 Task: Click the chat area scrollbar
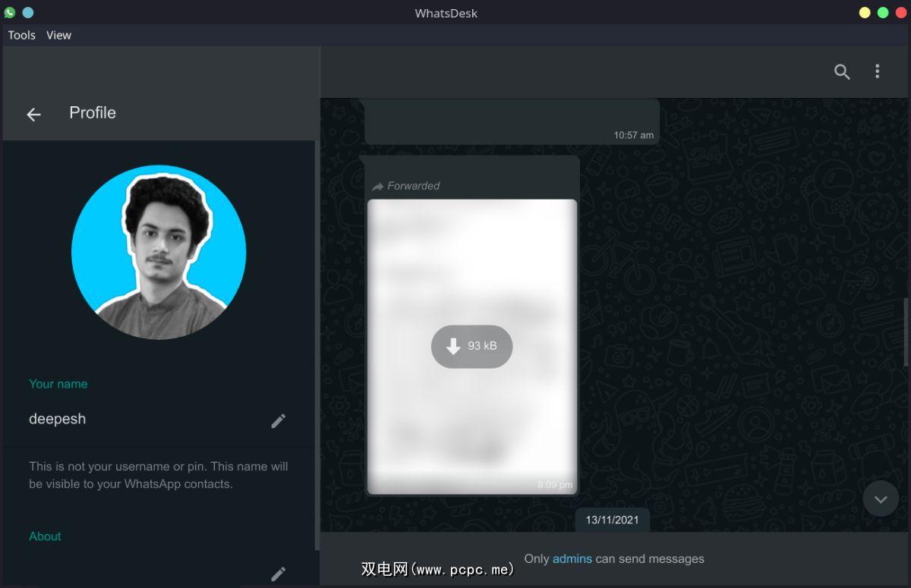(x=907, y=334)
